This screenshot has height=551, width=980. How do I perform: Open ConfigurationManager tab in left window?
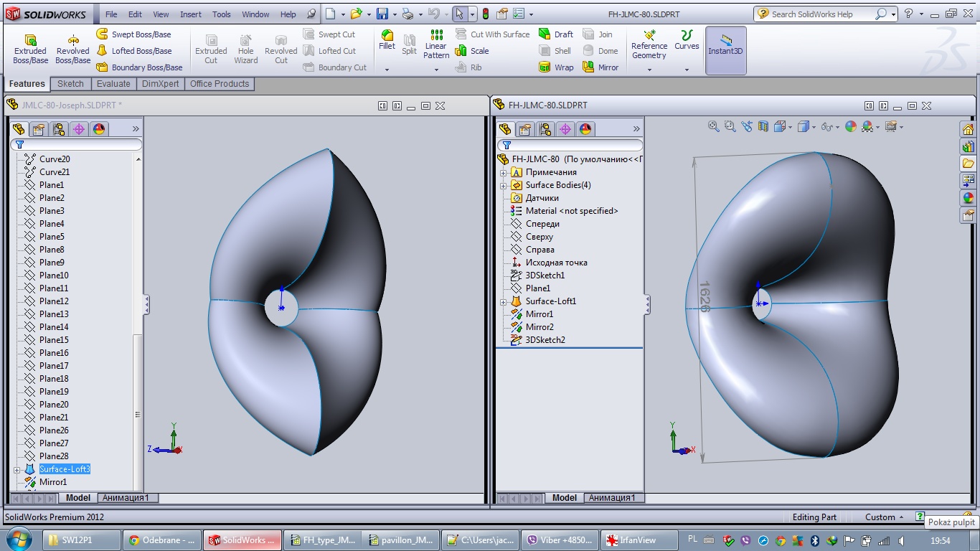tap(59, 129)
